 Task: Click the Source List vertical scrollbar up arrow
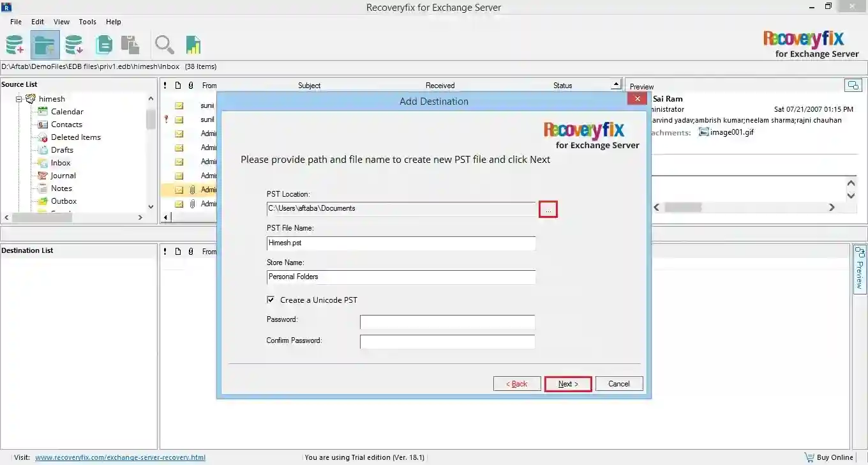(x=151, y=98)
